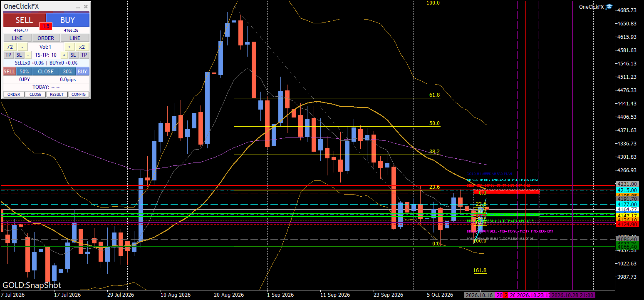
Task: Click the TODAY: -- -- summary row
Action: [46, 87]
